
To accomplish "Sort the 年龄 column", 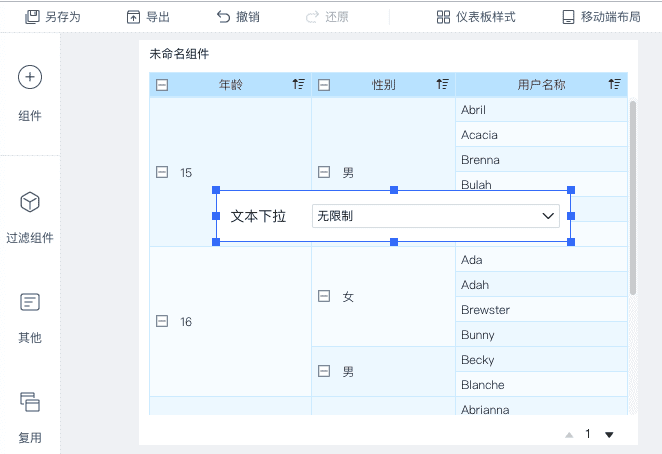I will pos(298,85).
